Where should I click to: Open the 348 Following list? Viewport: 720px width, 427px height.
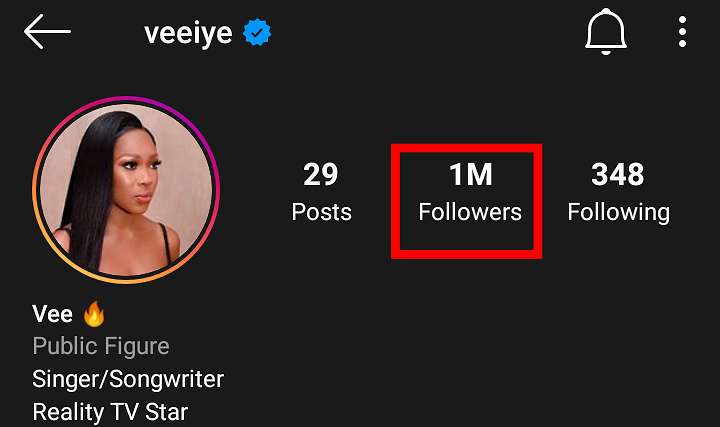[x=619, y=193]
